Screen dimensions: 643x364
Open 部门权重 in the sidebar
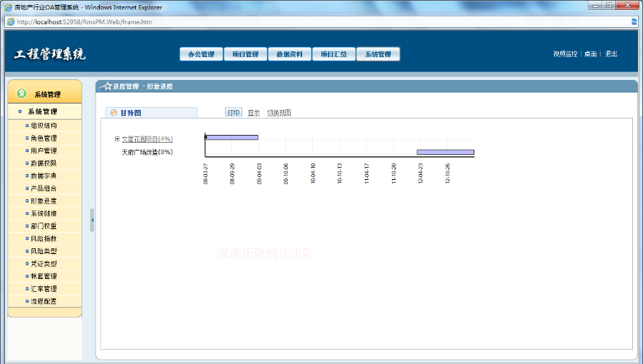click(x=44, y=226)
